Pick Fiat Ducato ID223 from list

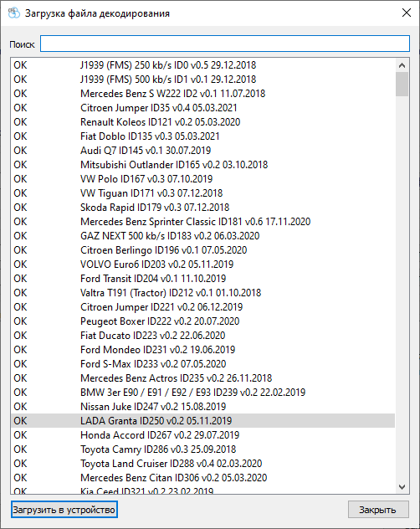click(x=202, y=336)
